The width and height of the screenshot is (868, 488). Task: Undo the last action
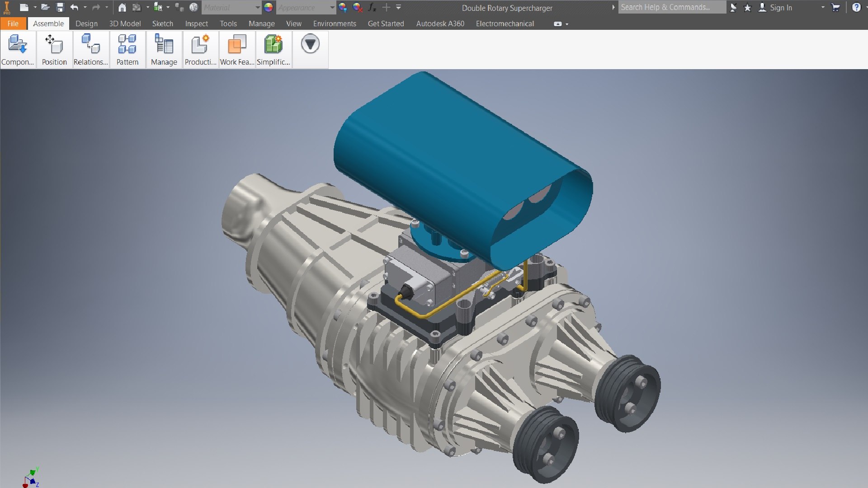(x=75, y=7)
